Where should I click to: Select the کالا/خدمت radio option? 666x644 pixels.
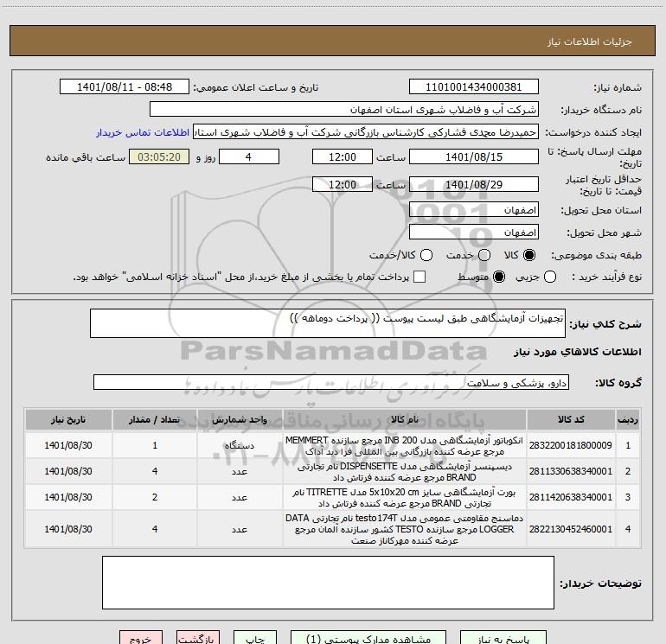point(426,255)
